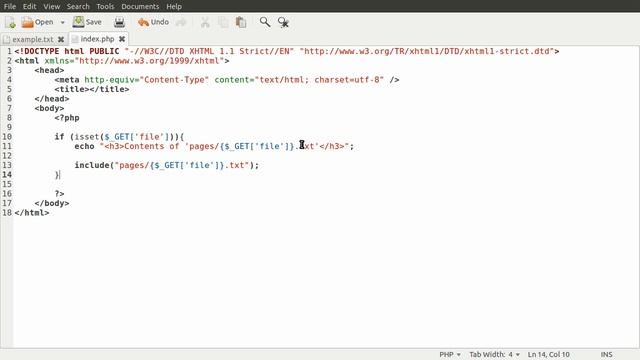640x360 pixels.
Task: Click the isset($_GET['file']) condition
Action: [124, 137]
